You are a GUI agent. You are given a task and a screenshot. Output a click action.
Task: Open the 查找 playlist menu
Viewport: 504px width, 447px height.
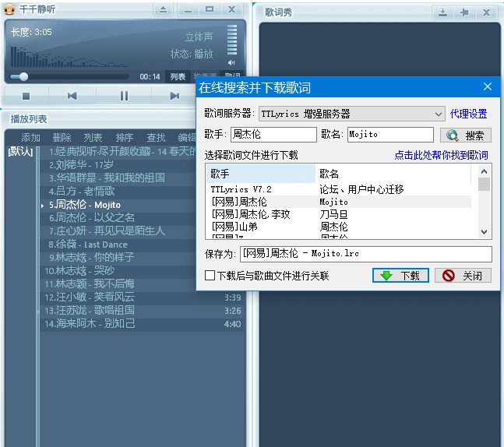click(156, 138)
